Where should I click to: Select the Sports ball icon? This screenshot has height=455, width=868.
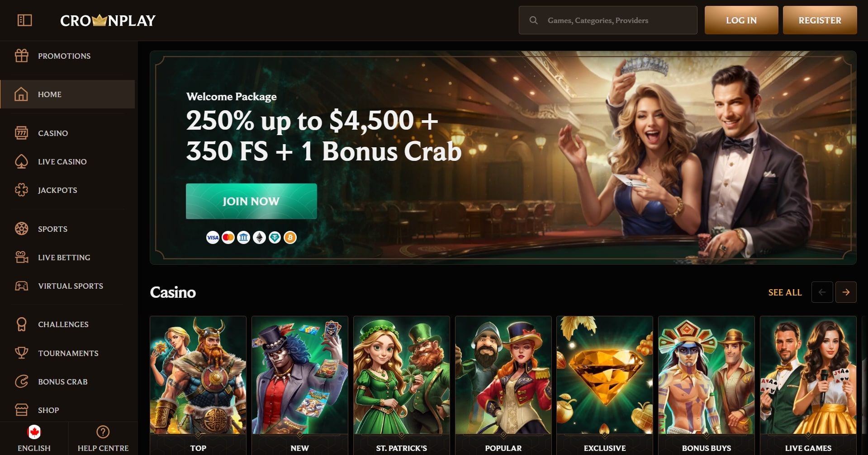pyautogui.click(x=21, y=229)
